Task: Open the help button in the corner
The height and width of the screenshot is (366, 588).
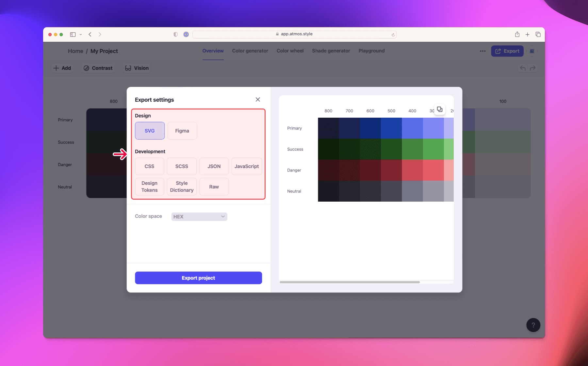Action: [533, 325]
